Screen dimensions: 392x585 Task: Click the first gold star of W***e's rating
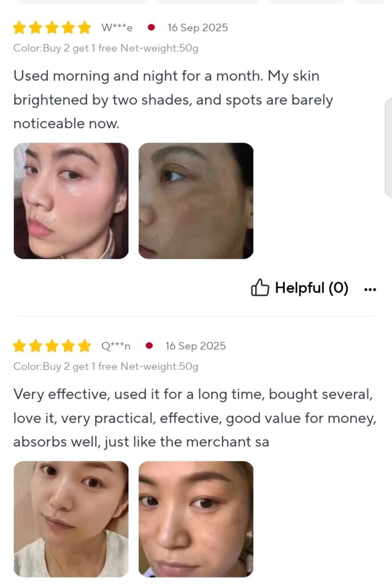coord(19,27)
